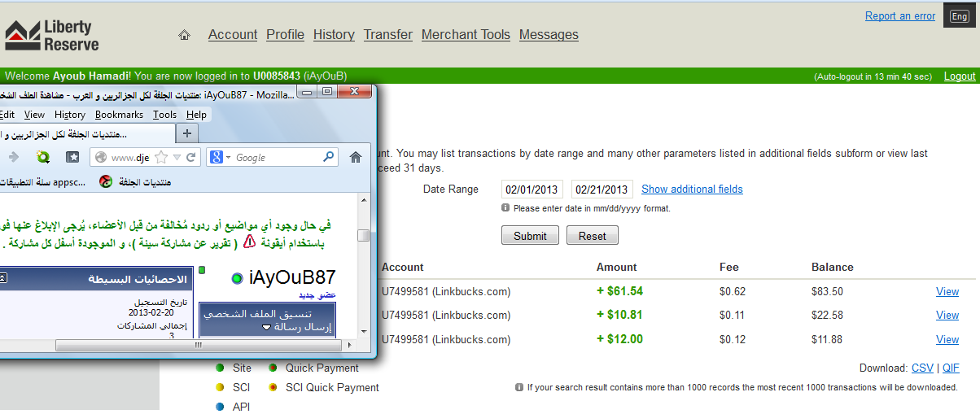Download transactions as CSV
980x414 pixels.
coord(922,368)
